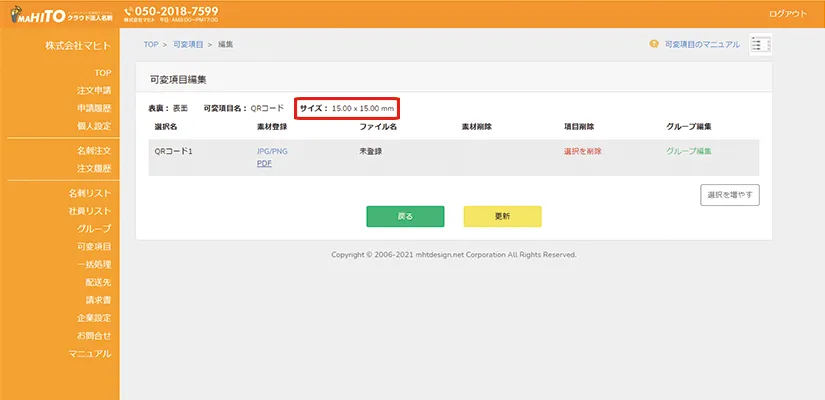Viewport: 825px width, 400px height.
Task: Click the green 戻る button
Action: coord(405,216)
